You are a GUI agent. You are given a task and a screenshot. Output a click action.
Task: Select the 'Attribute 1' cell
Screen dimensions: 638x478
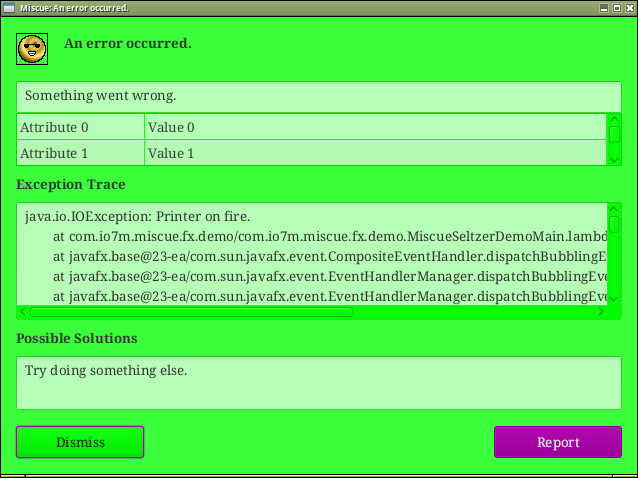[81, 153]
